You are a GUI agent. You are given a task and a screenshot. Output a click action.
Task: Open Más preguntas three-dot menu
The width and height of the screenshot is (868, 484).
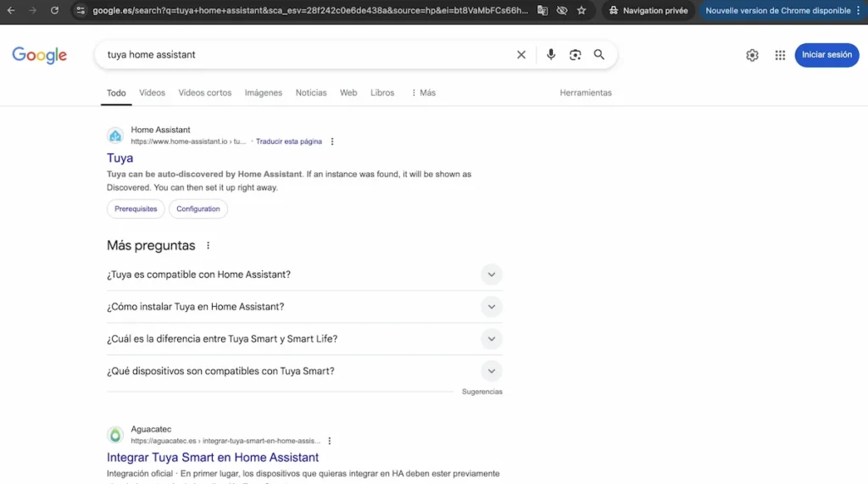(x=209, y=245)
